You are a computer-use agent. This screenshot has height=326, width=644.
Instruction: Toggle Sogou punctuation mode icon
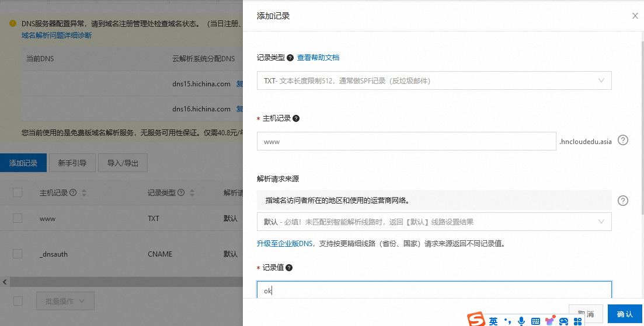pos(507,321)
